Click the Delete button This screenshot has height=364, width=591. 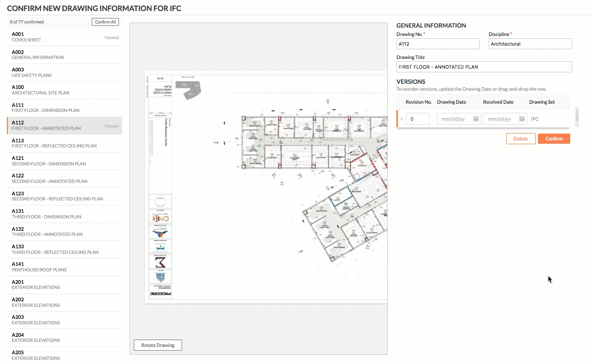[x=520, y=139]
